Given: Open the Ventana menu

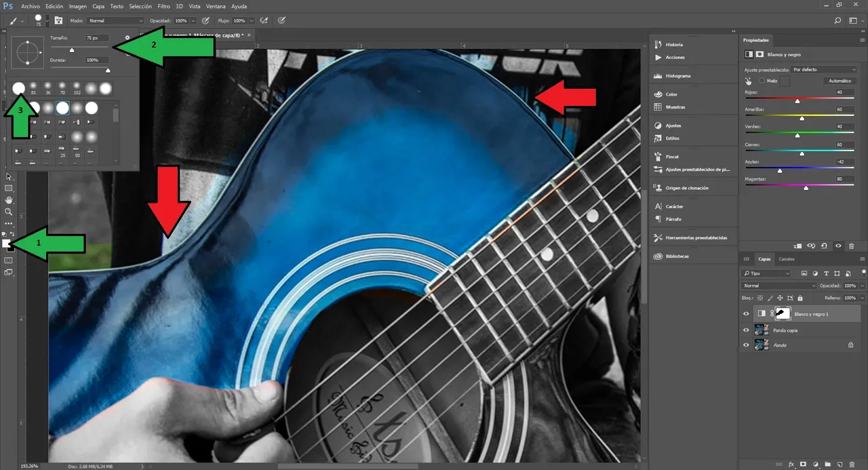Looking at the screenshot, I should tap(216, 6).
